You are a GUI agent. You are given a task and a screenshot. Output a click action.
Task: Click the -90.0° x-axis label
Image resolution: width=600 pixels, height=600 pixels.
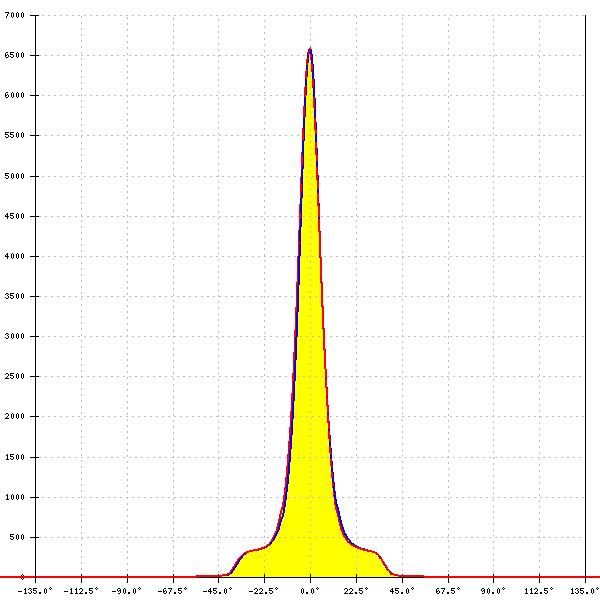pos(127,591)
